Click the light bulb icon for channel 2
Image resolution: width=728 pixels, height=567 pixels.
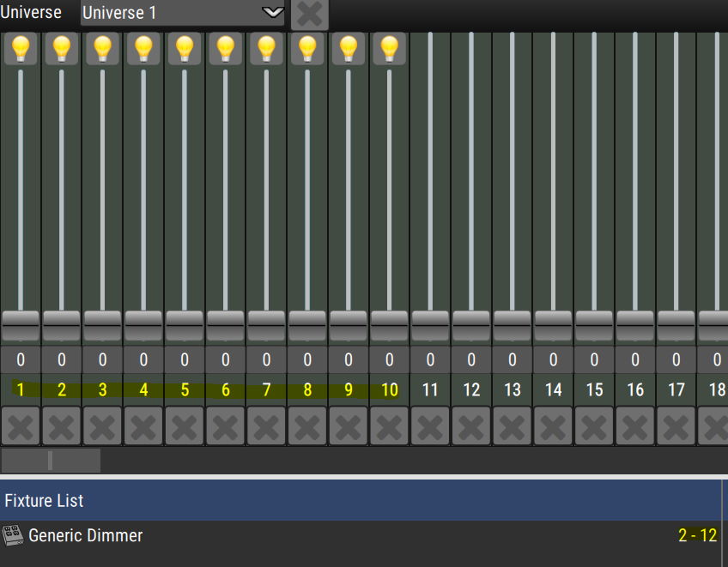[x=61, y=49]
